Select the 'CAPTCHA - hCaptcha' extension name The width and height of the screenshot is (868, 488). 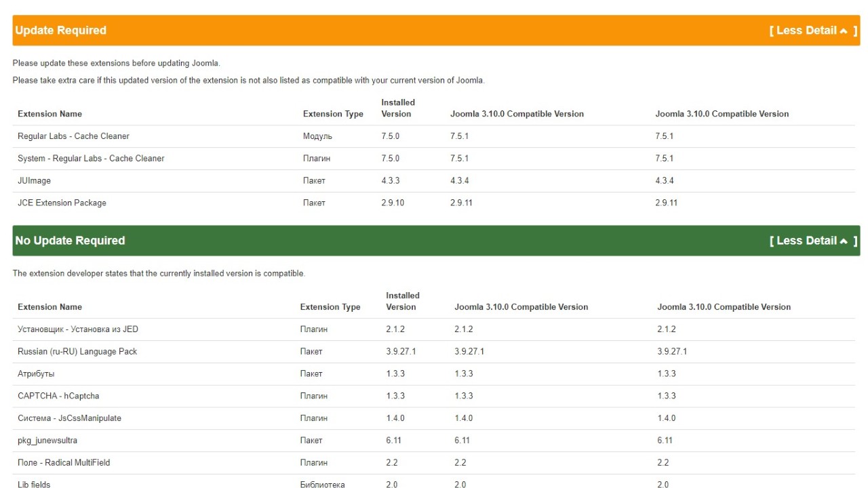pos(58,396)
